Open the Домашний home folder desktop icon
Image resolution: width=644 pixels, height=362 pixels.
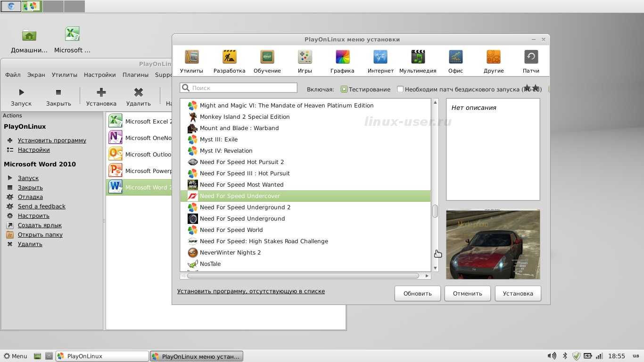click(29, 40)
